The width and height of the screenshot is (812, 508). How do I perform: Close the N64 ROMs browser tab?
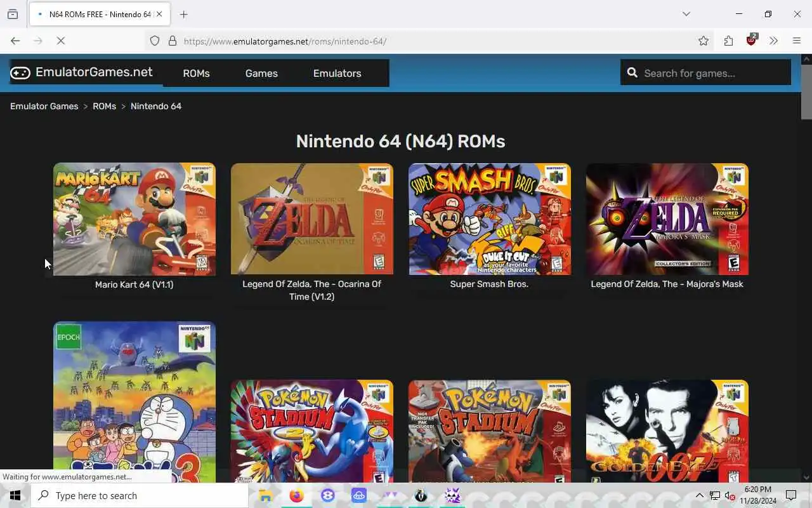tap(159, 14)
